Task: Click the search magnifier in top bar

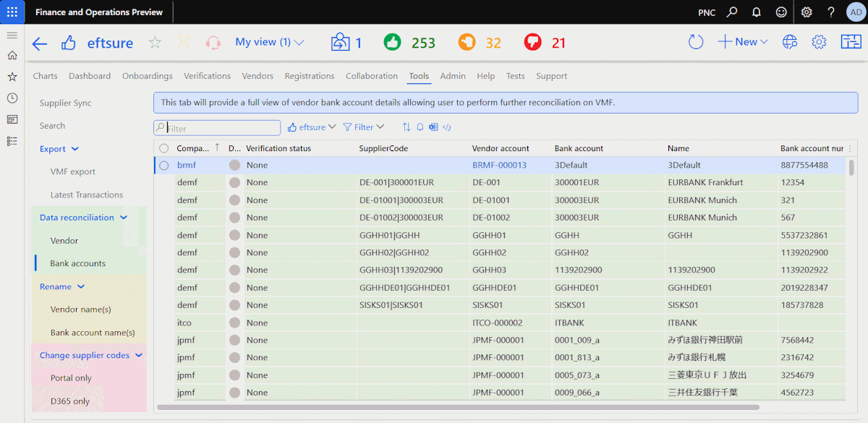Action: pyautogui.click(x=732, y=12)
